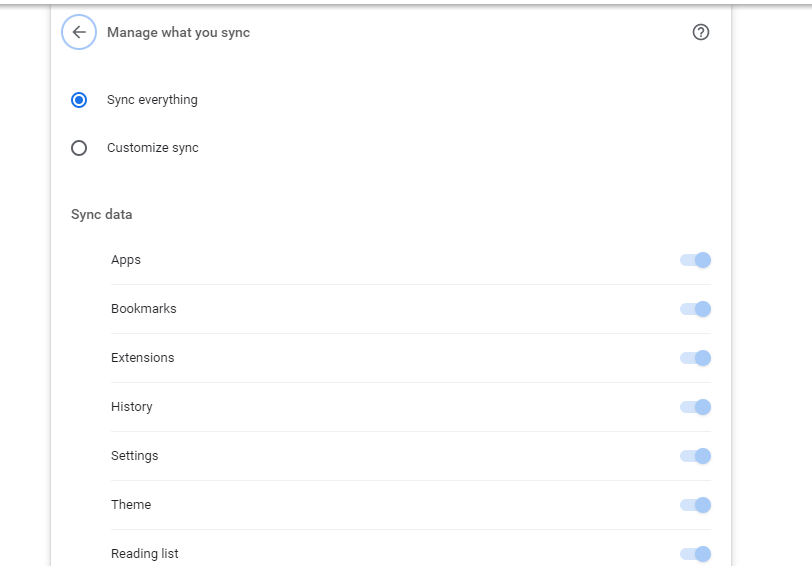The height and width of the screenshot is (566, 812).
Task: Turn off the History sync switch
Action: 695,407
